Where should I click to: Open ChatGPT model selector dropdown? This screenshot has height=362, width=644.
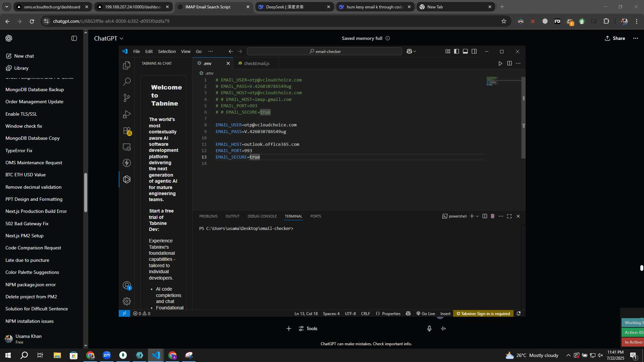pos(109,39)
